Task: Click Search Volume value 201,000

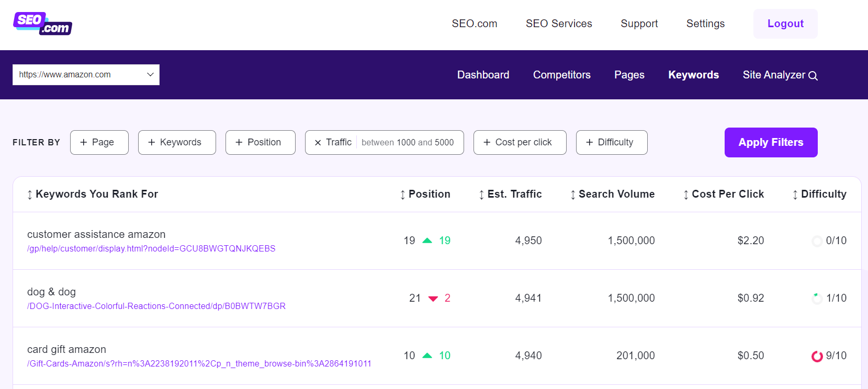Action: [x=636, y=356]
